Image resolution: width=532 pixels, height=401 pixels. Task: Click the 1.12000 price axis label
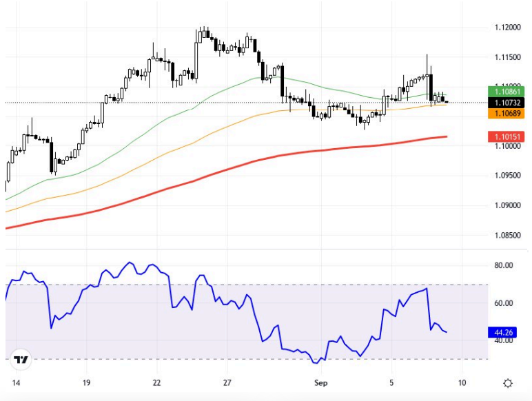coord(507,28)
